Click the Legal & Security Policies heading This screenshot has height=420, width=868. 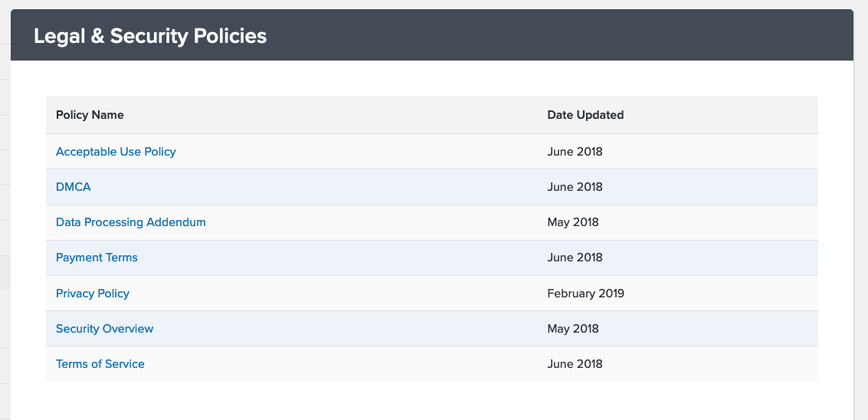click(150, 36)
